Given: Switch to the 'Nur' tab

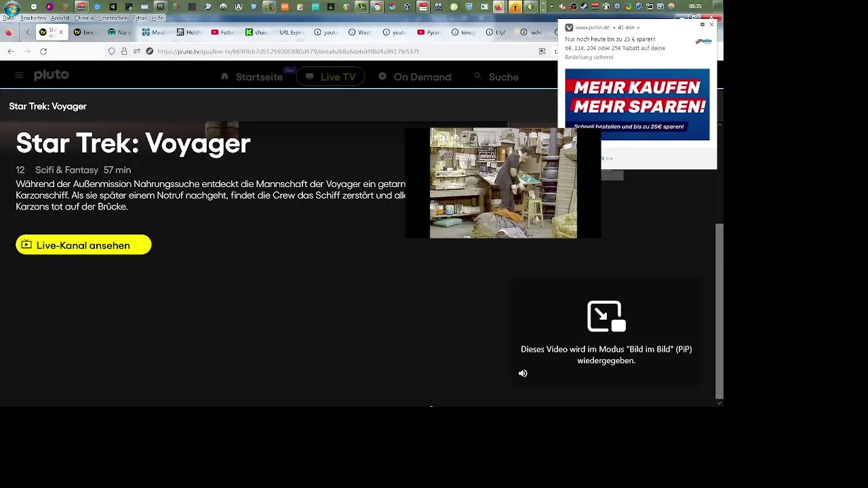Looking at the screenshot, I should (x=119, y=32).
